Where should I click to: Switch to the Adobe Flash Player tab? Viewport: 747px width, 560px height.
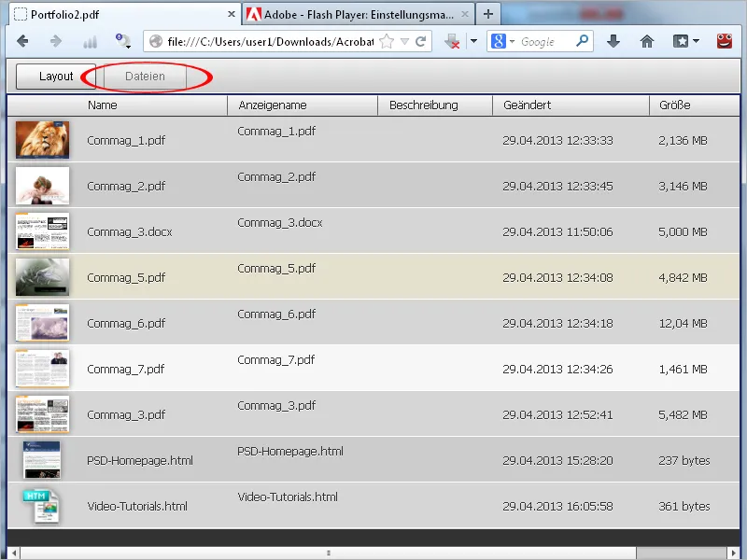pyautogui.click(x=358, y=14)
